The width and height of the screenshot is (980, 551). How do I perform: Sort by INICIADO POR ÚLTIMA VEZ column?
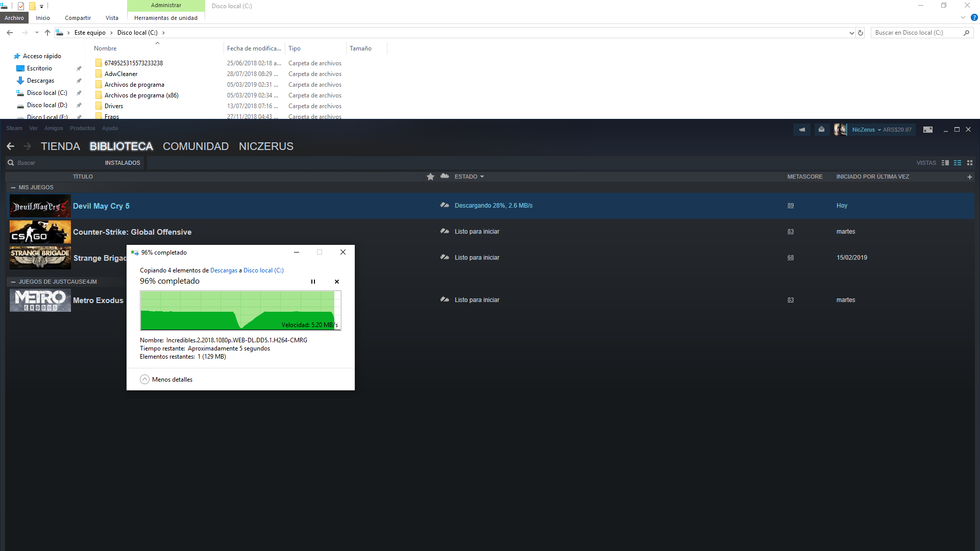tap(872, 177)
